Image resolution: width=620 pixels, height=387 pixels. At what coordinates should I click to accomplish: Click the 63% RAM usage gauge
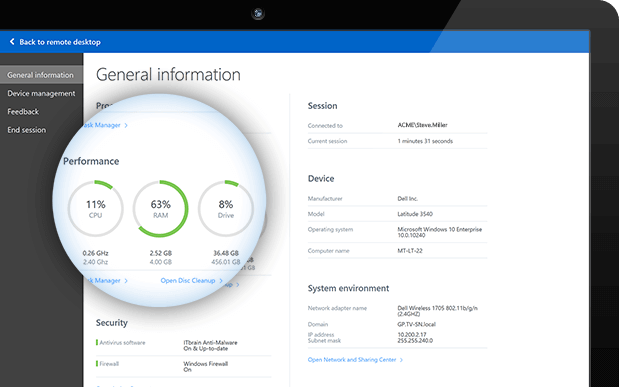(160, 209)
